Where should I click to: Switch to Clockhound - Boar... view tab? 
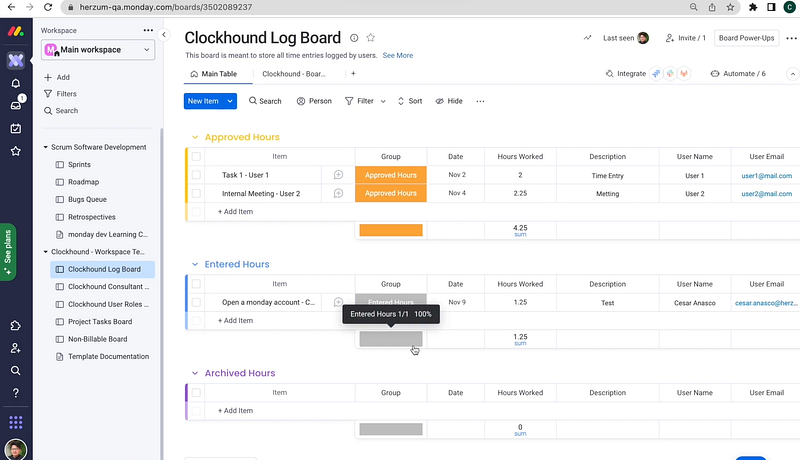(294, 74)
